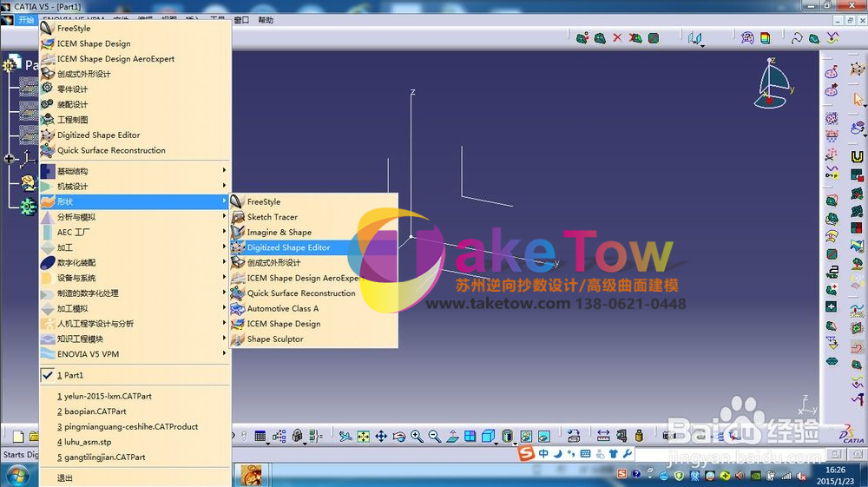Click the Zoom Out magnifier icon

click(x=435, y=437)
